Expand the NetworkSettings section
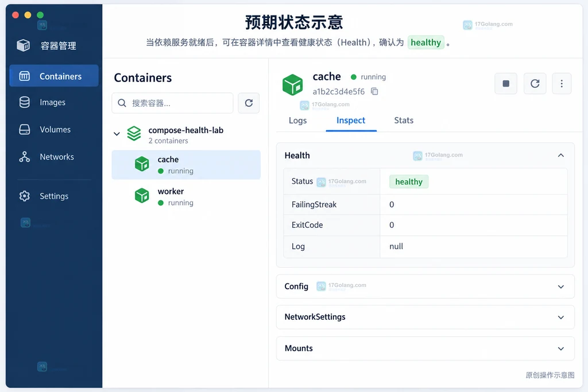Screen dimensions: 588x392 click(x=560, y=317)
